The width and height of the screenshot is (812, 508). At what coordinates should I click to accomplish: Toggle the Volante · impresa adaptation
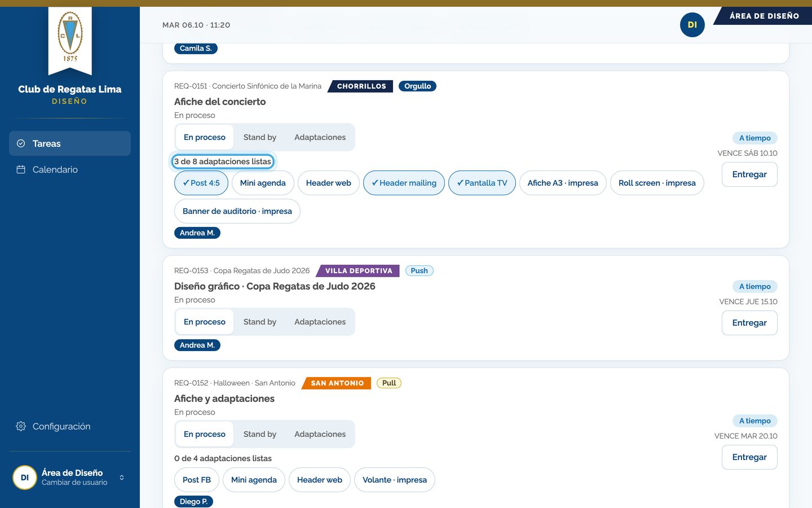click(395, 480)
